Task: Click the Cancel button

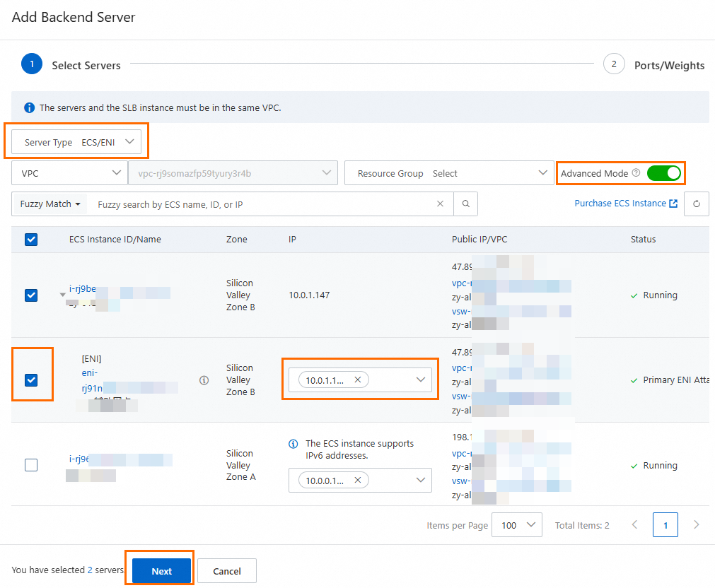Action: click(x=226, y=570)
